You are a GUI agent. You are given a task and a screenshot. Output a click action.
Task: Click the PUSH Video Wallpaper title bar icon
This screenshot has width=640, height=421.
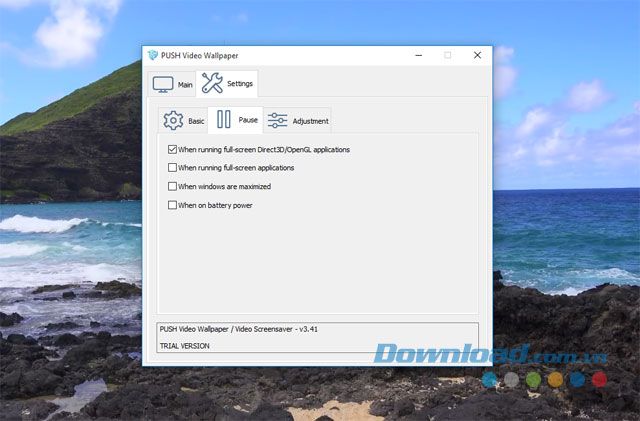click(x=153, y=55)
